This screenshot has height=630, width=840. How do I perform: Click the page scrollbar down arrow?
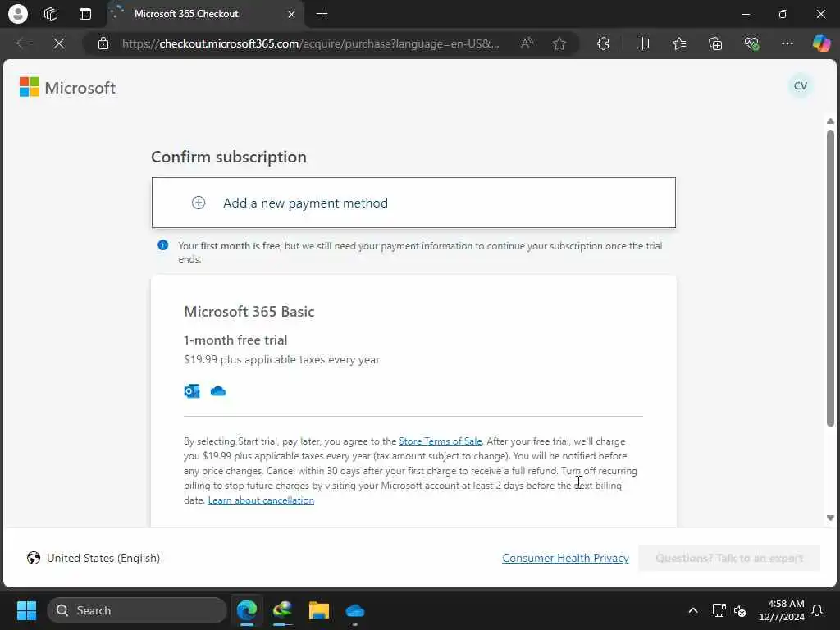tap(830, 518)
